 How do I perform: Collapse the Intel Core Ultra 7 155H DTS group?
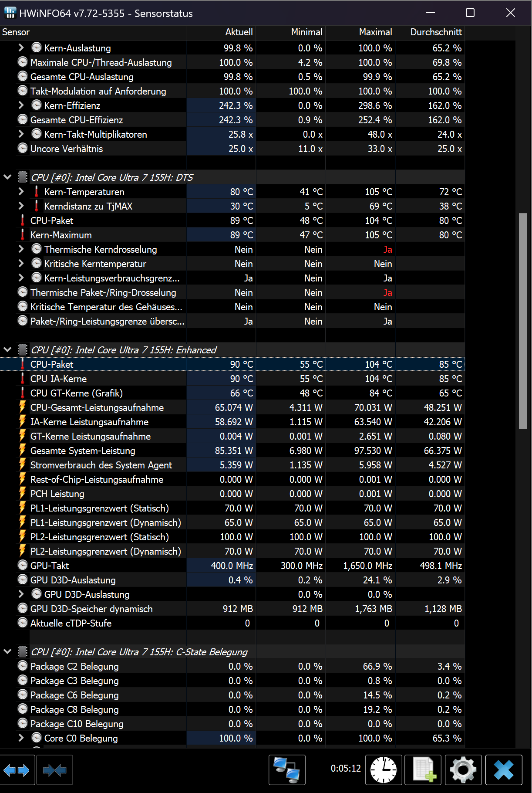coord(7,177)
